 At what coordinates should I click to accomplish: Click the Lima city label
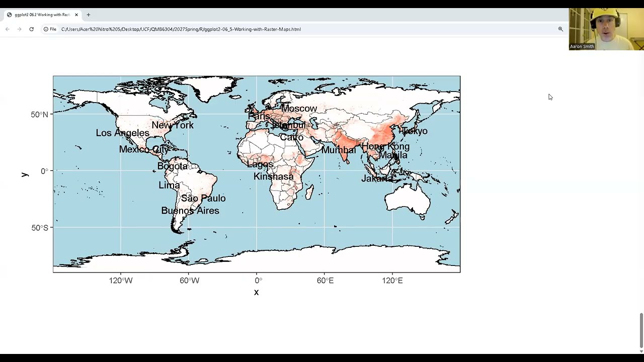tap(169, 186)
